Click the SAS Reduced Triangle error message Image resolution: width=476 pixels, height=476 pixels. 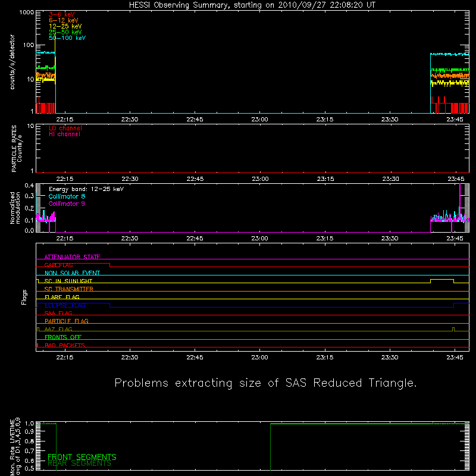tap(265, 383)
